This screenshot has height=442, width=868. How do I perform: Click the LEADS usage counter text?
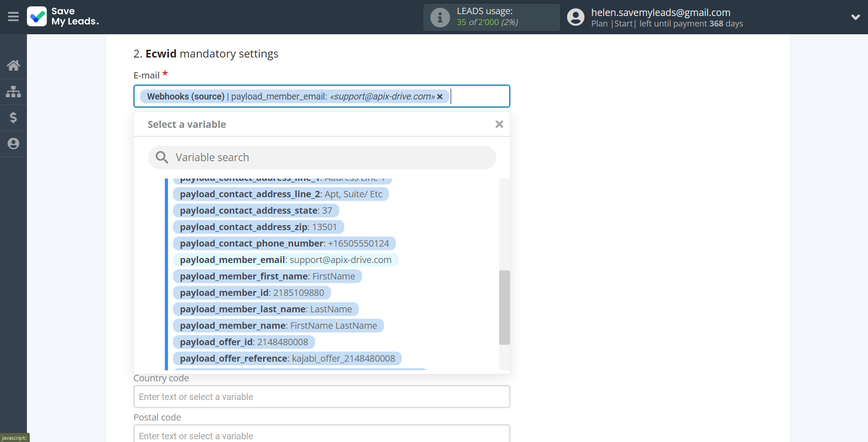click(487, 22)
